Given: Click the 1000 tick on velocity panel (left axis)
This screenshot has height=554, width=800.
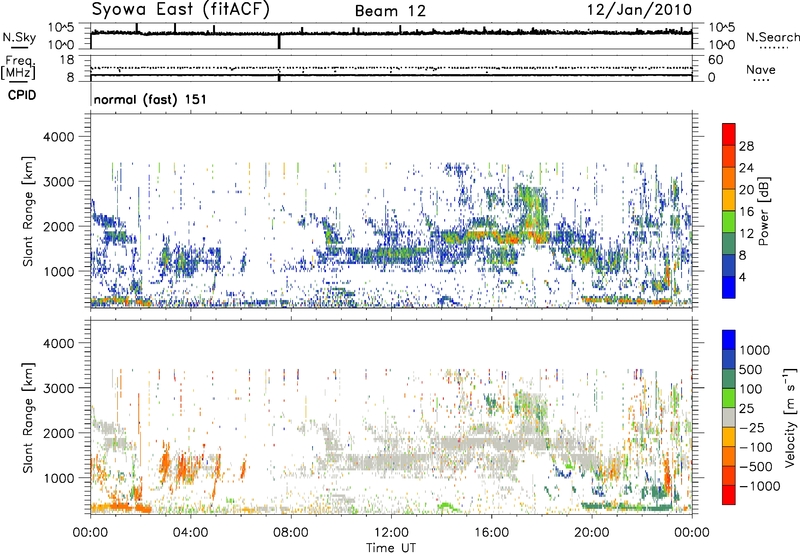Looking at the screenshot, I should (58, 478).
